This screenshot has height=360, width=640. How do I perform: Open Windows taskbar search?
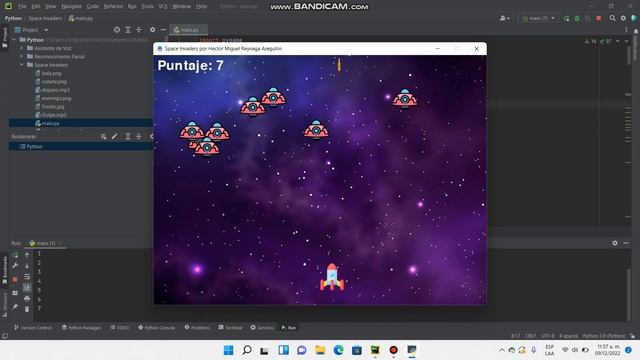[247, 350]
